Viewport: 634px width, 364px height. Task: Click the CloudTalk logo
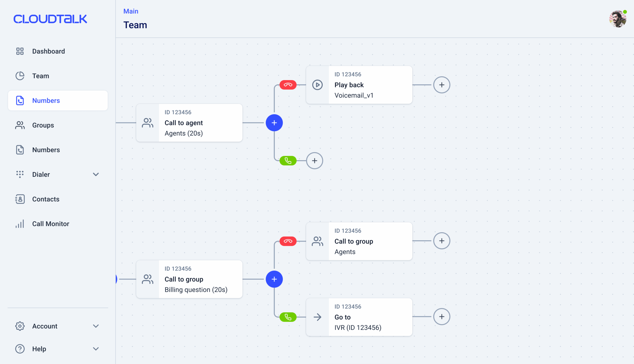click(50, 19)
